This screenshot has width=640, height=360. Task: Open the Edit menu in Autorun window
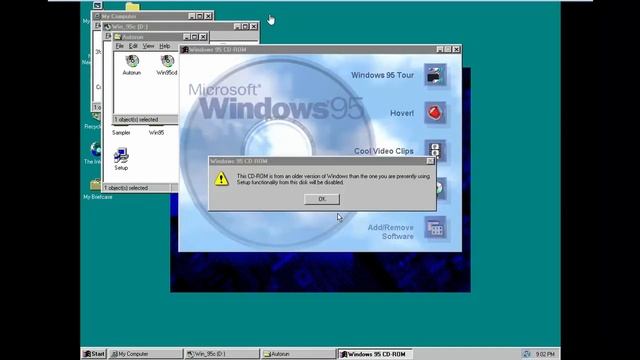tap(133, 46)
